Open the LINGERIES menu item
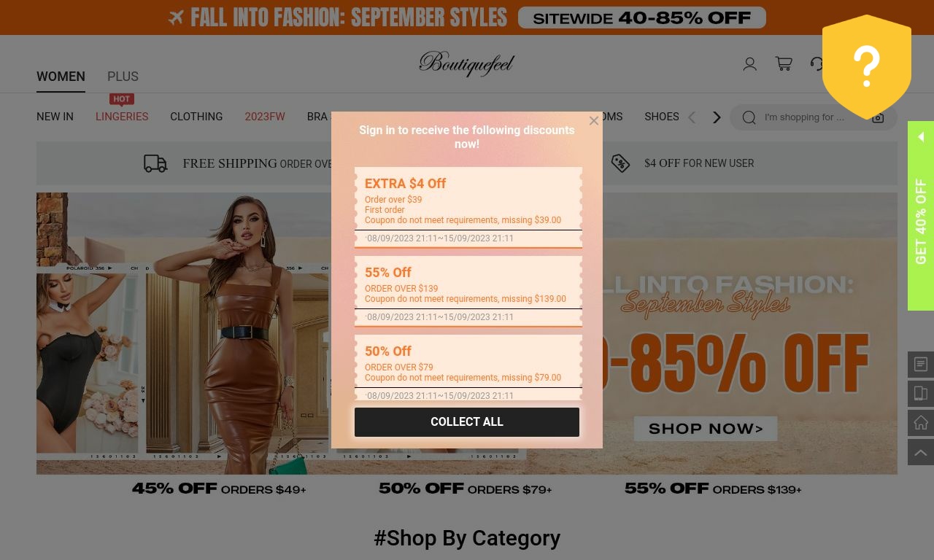934x560 pixels. point(122,117)
